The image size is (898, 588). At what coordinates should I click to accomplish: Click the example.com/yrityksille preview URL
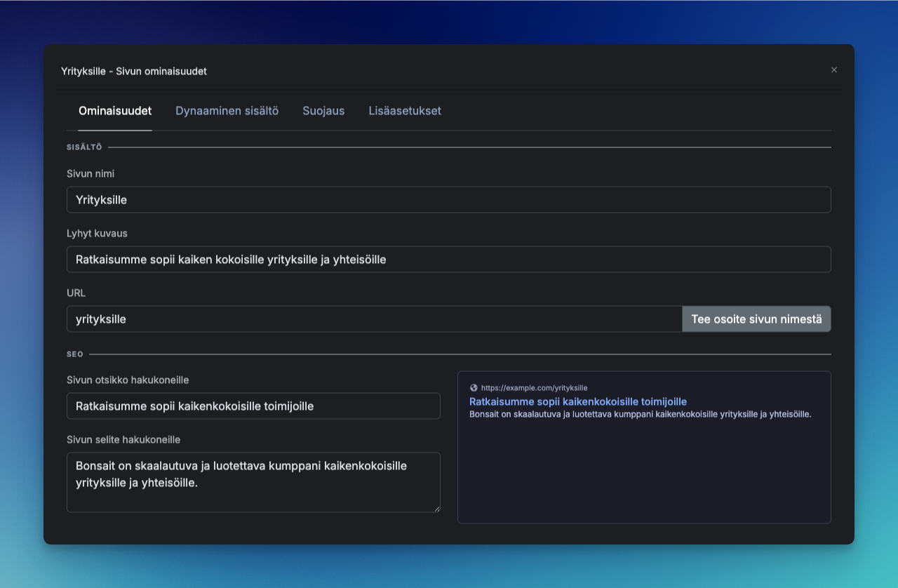click(x=534, y=387)
